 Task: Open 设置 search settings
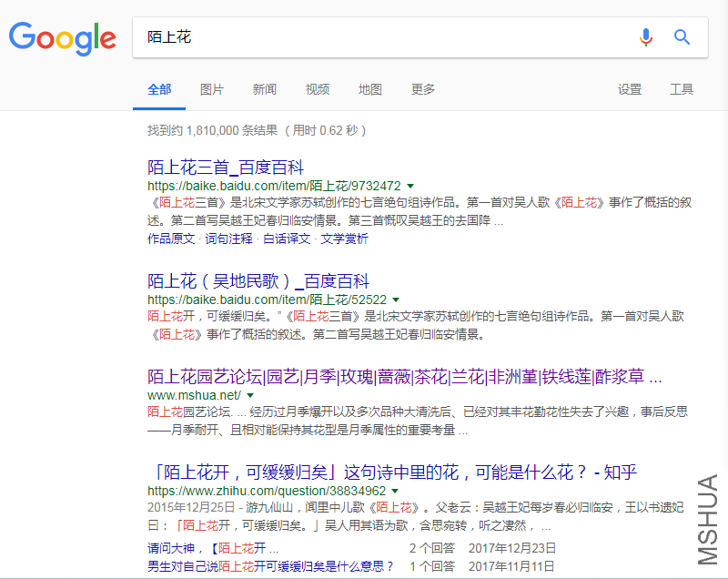[630, 89]
